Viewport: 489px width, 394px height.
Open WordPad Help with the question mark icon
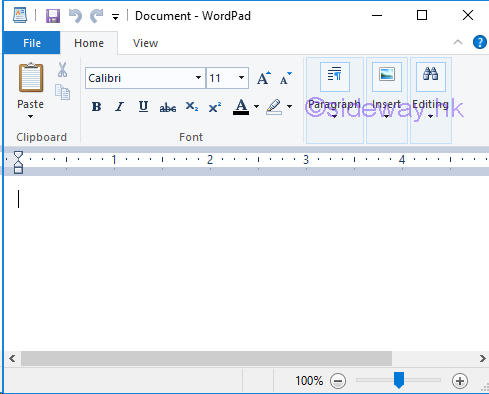479,42
